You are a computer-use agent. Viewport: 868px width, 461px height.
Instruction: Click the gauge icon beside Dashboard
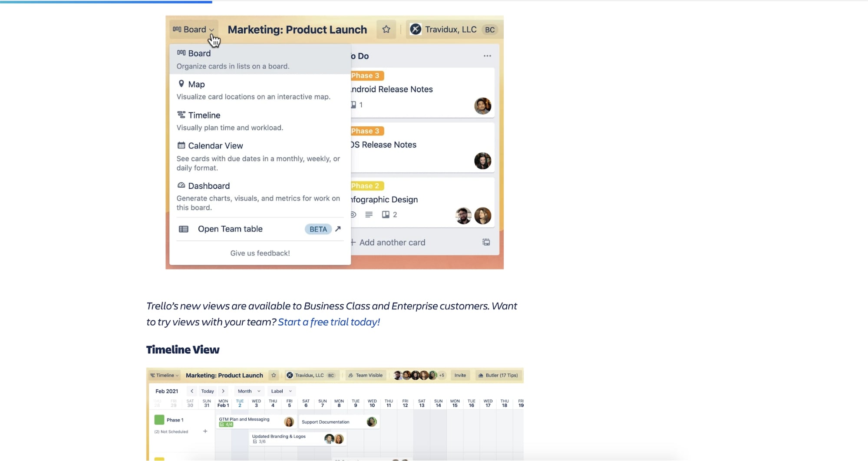181,185
